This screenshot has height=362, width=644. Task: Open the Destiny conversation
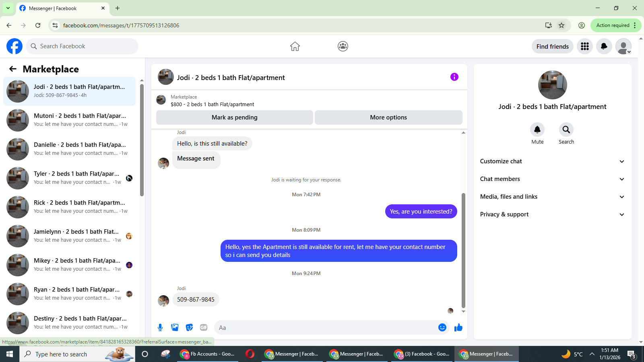click(69, 323)
